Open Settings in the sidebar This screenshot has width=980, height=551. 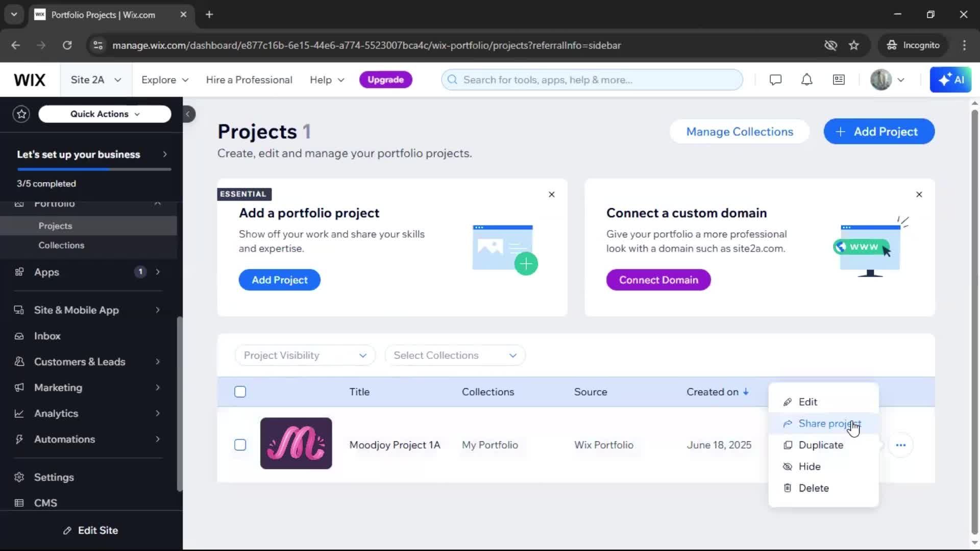tap(88, 477)
